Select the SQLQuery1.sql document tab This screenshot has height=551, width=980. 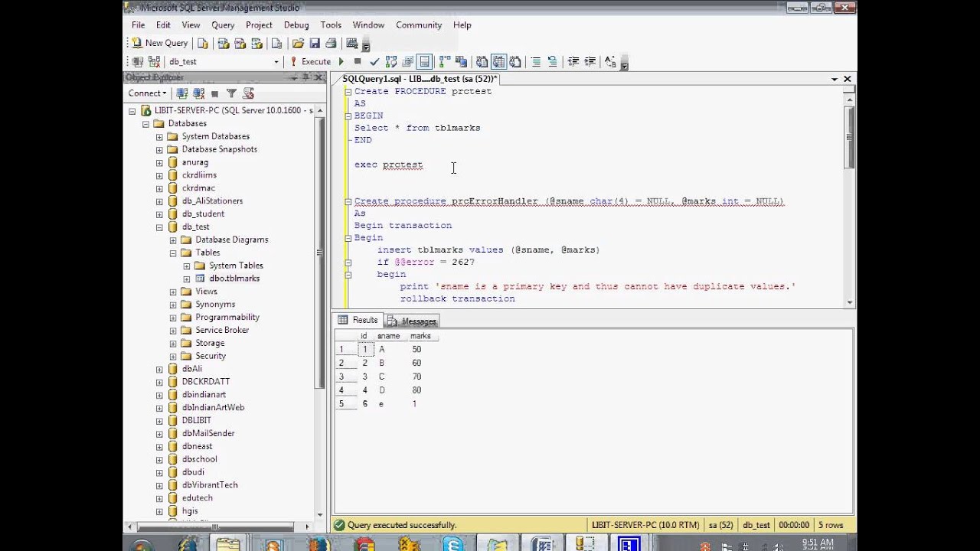point(419,79)
